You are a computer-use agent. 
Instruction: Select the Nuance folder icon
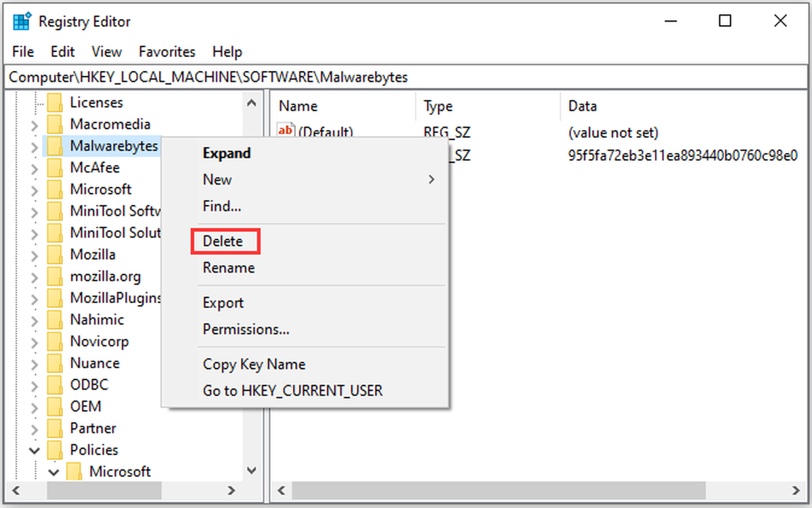tap(55, 363)
